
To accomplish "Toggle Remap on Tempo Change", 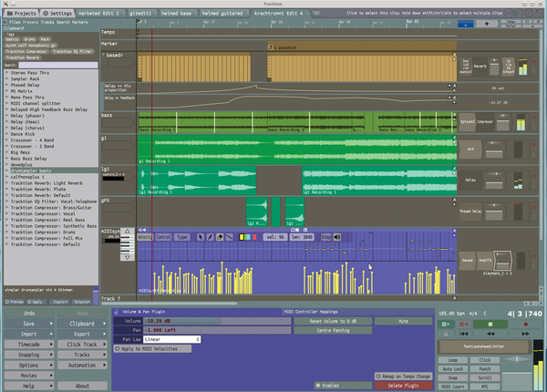I will (403, 377).
